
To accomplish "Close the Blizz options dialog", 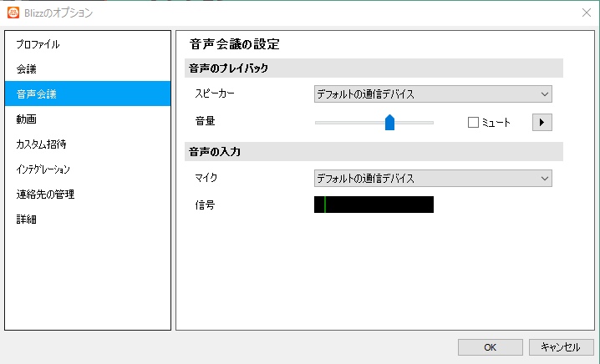I will coord(587,13).
